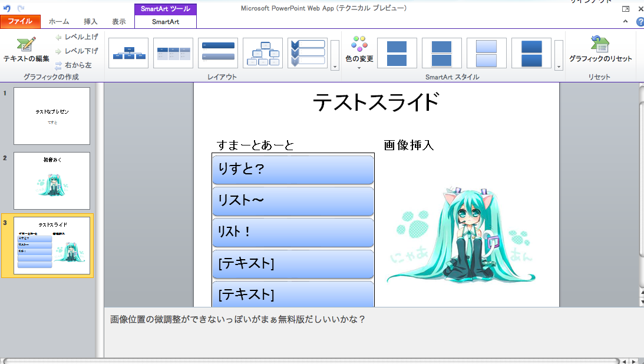Select slide 2 thumbnail 初音みく
Image resolution: width=644 pixels, height=364 pixels.
(52, 181)
